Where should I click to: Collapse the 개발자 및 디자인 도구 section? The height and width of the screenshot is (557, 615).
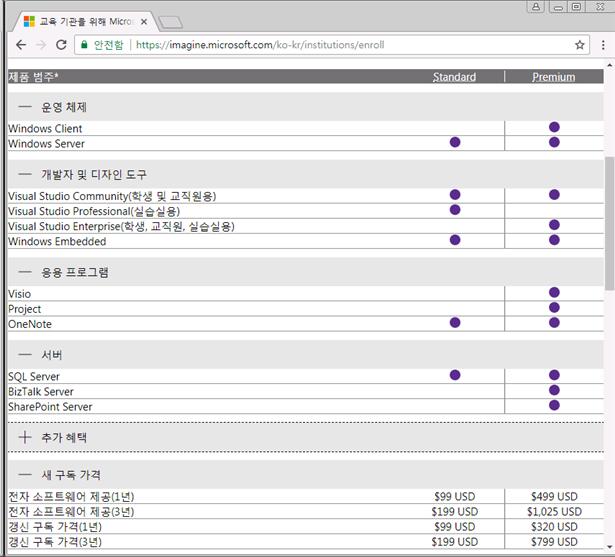tap(26, 174)
